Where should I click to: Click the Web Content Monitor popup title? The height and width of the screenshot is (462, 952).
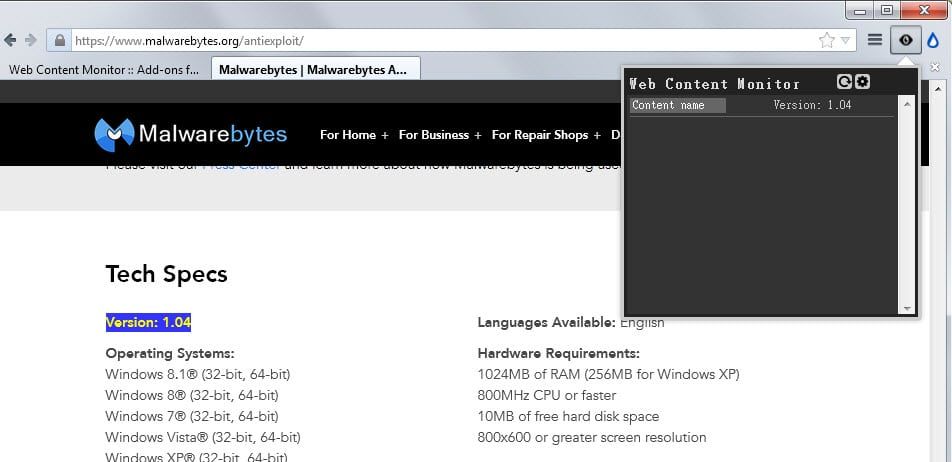click(715, 84)
